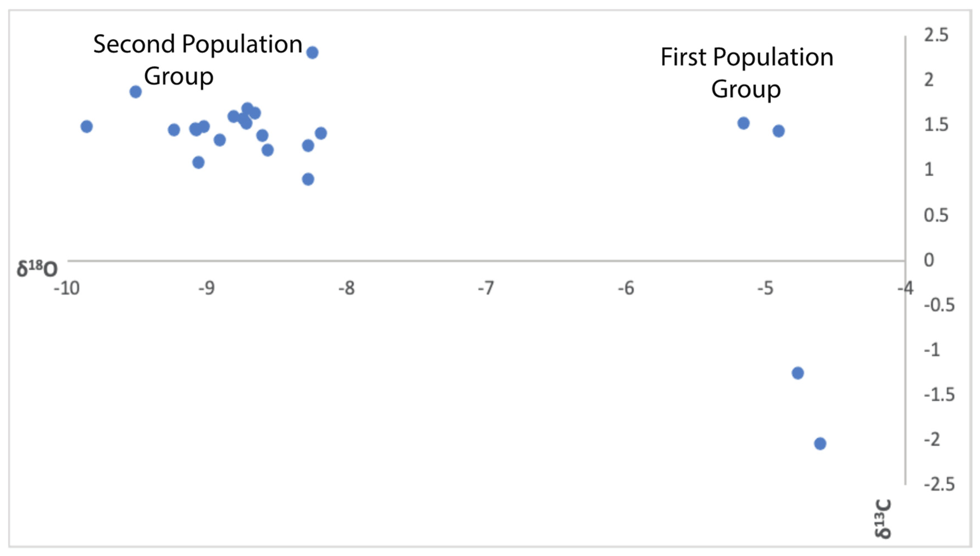Click the 2.5 tick label on the y-axis

point(936,35)
